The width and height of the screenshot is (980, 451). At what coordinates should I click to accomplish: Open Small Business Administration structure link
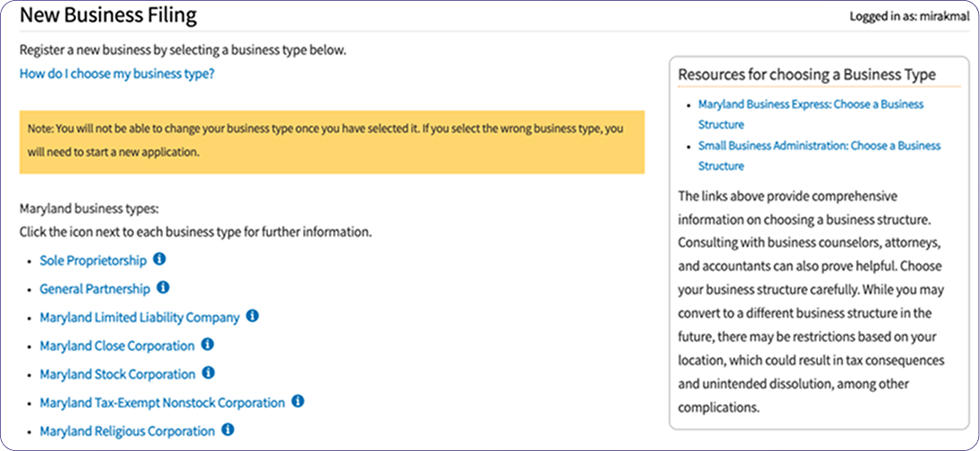click(820, 156)
